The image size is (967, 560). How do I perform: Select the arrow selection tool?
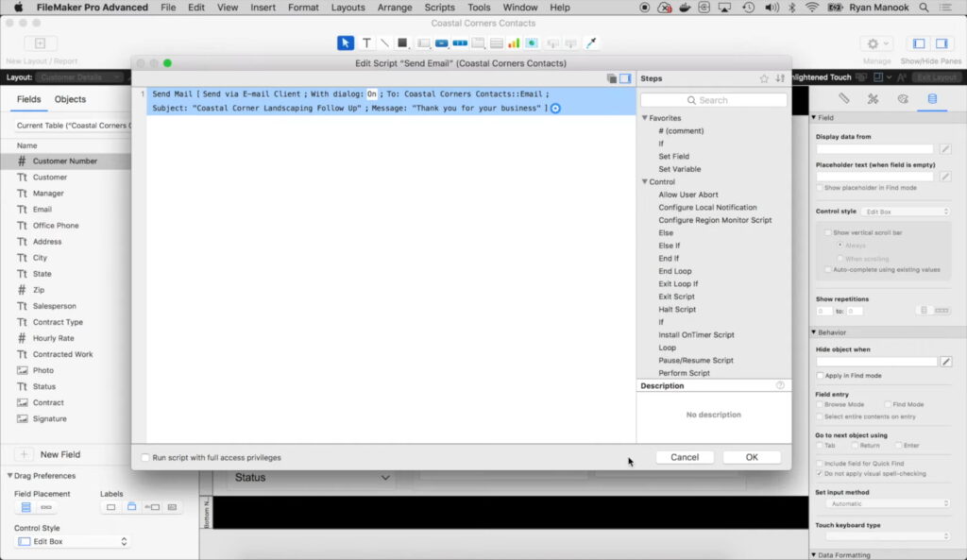click(346, 43)
